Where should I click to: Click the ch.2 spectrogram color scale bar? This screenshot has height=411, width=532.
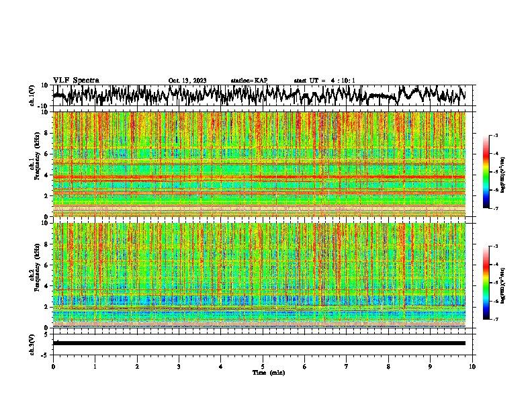point(486,283)
